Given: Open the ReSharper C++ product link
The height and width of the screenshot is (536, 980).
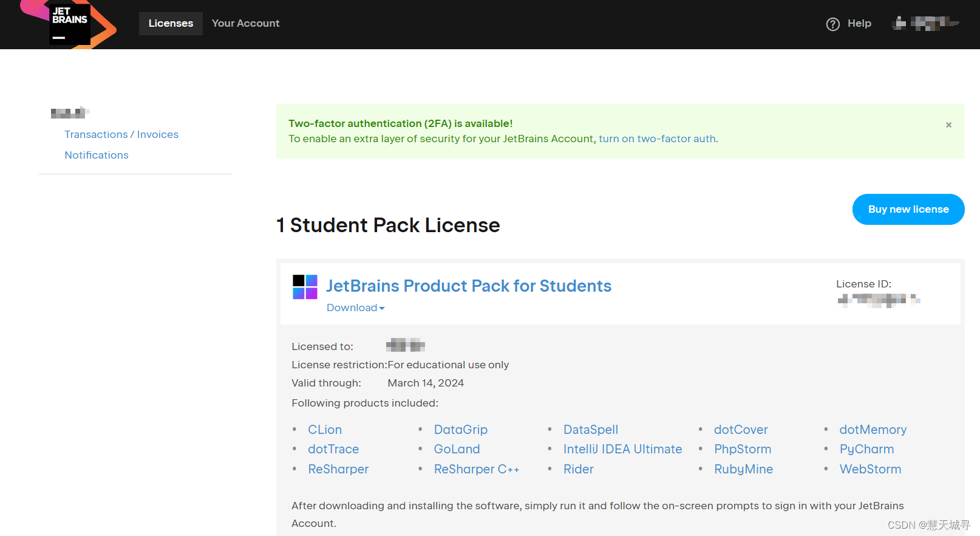Looking at the screenshot, I should [x=477, y=469].
